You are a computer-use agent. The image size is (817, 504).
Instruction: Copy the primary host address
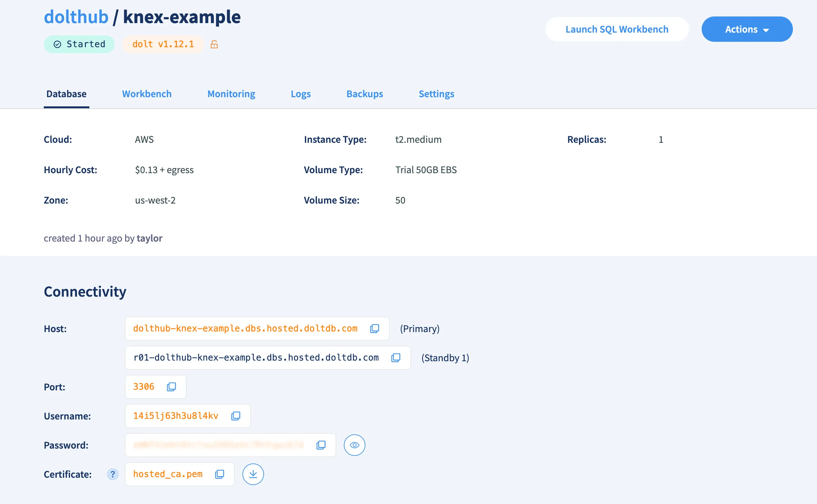click(374, 328)
